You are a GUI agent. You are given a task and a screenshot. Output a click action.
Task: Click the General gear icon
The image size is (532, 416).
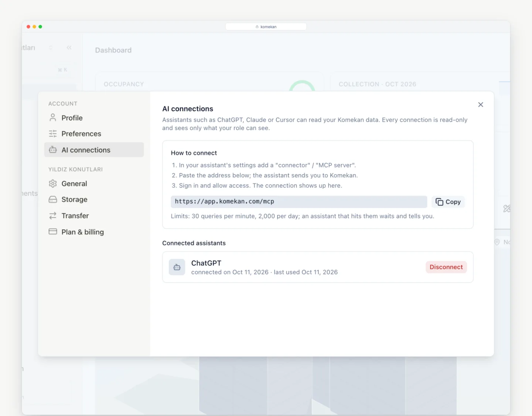(x=53, y=183)
